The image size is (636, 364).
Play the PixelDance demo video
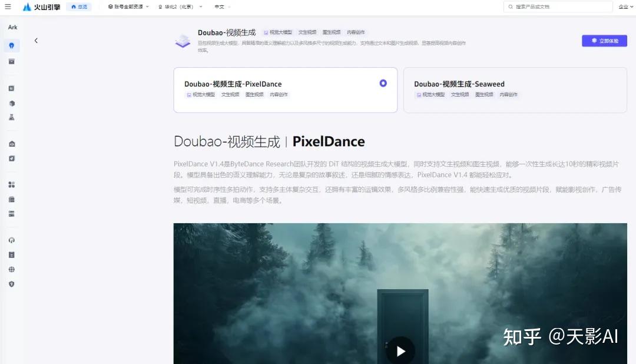[x=400, y=350]
